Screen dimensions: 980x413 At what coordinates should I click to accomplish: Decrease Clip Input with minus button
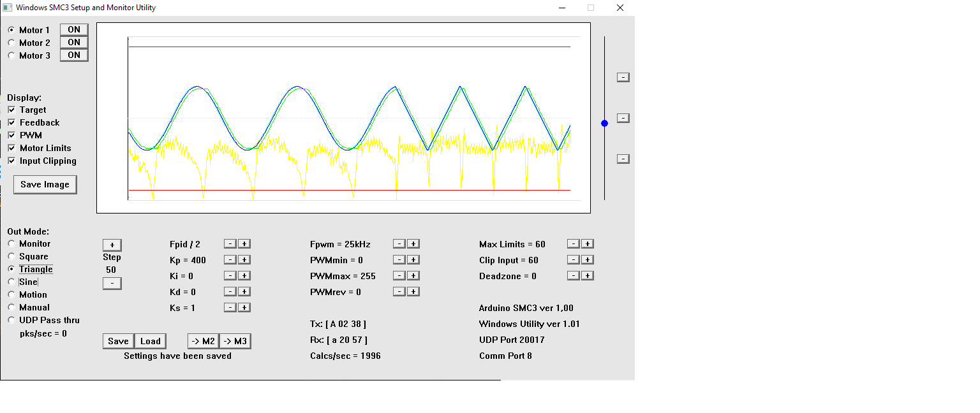tap(574, 260)
